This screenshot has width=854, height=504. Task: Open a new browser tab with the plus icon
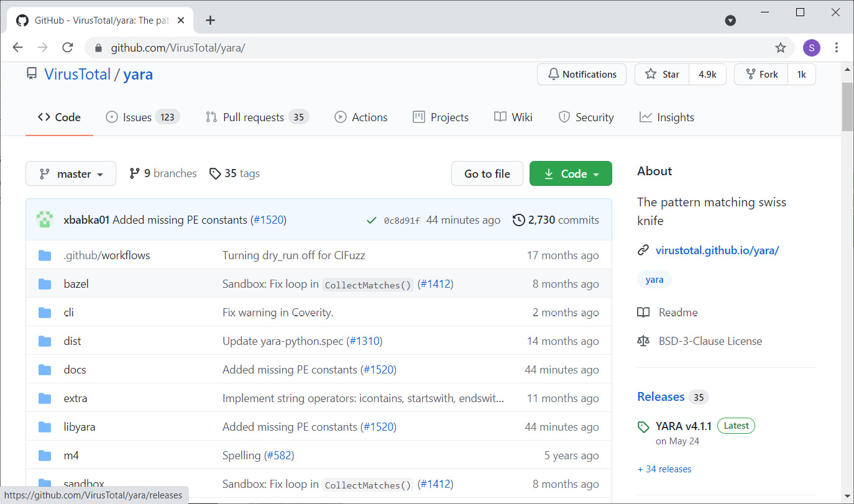point(210,20)
